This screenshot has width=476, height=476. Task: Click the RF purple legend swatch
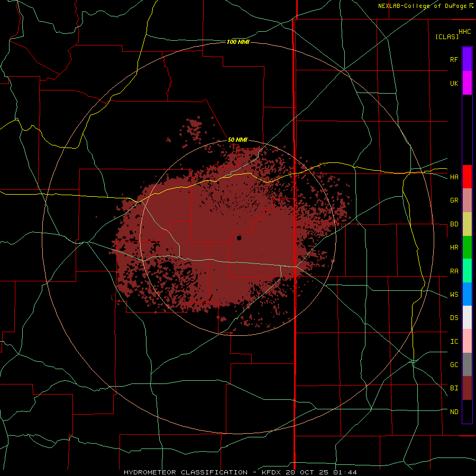pos(467,59)
